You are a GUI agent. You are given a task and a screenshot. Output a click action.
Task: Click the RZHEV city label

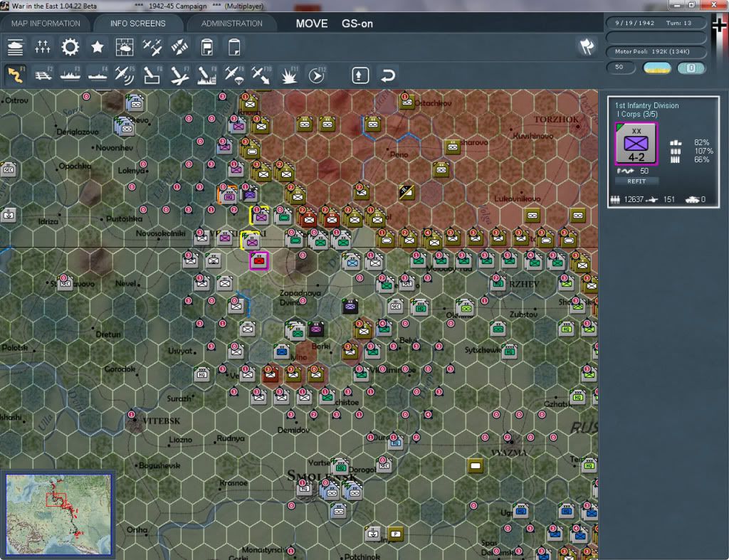(524, 284)
